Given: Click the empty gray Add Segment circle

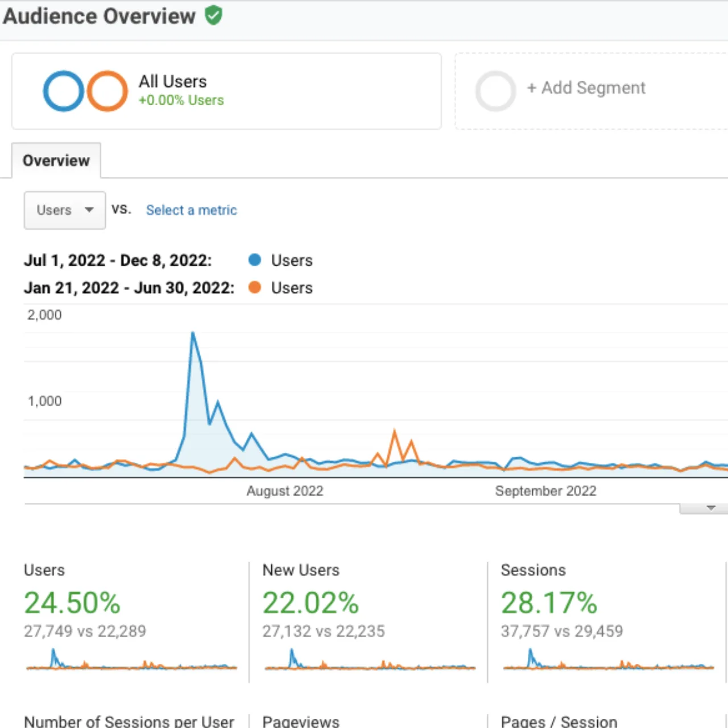Looking at the screenshot, I should point(495,91).
